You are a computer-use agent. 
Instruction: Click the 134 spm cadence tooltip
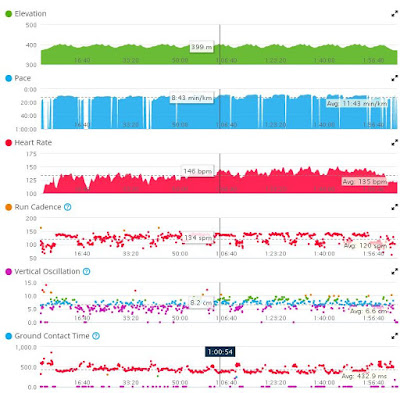198,238
